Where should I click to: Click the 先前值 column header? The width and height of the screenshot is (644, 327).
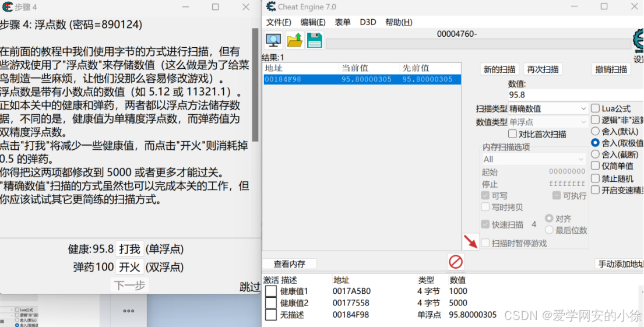point(430,68)
